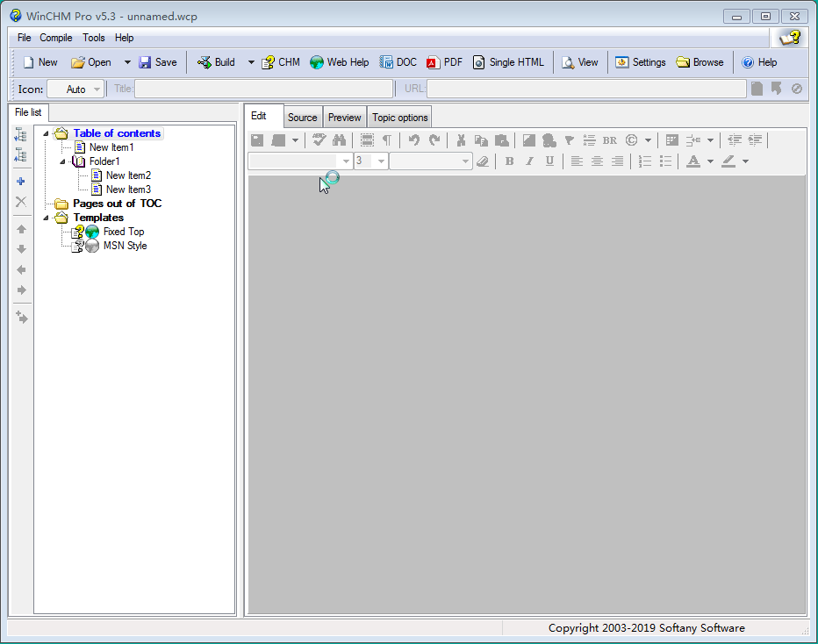
Task: Select New Item2 in the tree
Action: coord(128,175)
